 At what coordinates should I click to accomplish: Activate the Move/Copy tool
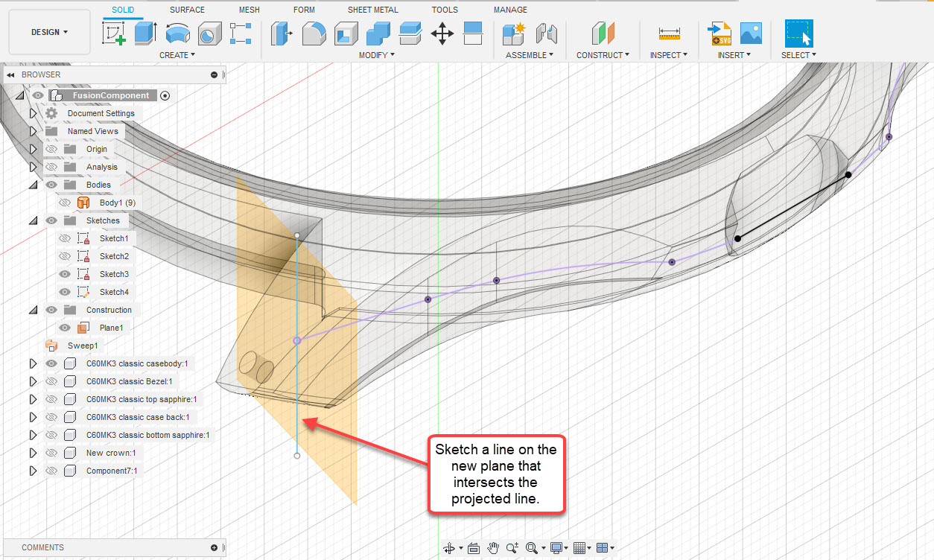point(442,34)
